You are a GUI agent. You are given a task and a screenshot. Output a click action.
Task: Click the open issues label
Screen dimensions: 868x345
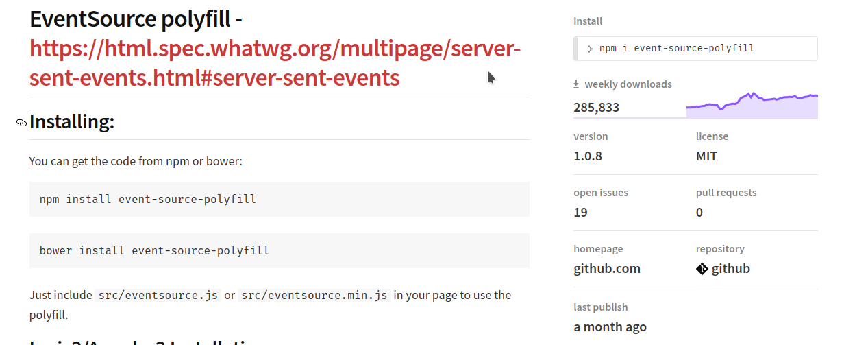click(x=601, y=193)
